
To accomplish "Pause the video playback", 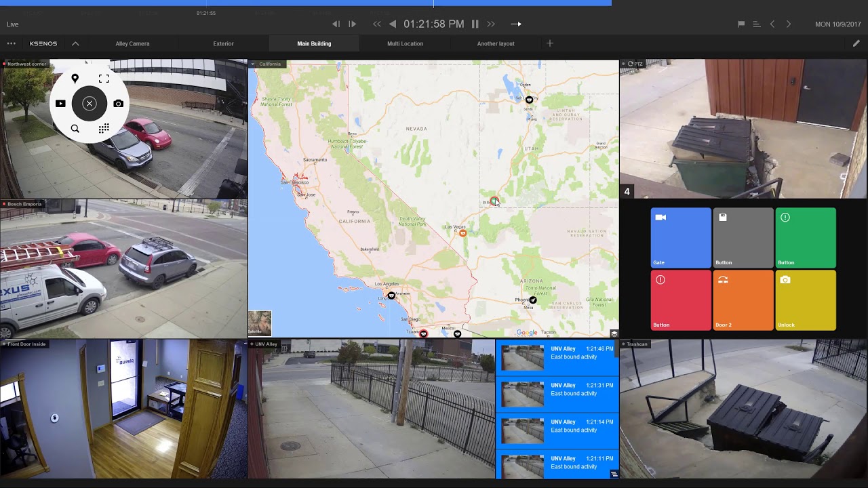I will click(x=475, y=24).
